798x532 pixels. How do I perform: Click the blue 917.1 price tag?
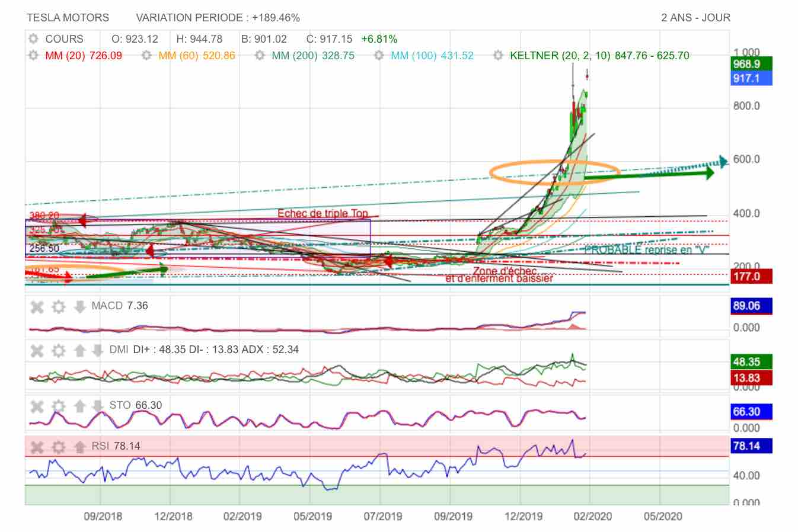click(752, 78)
